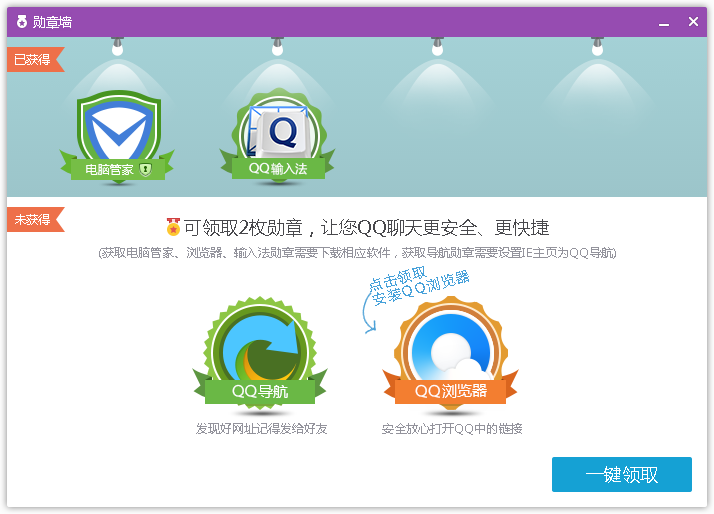714x514 pixels.
Task: Click the 电脑管家 shield badge
Action: coord(116,128)
